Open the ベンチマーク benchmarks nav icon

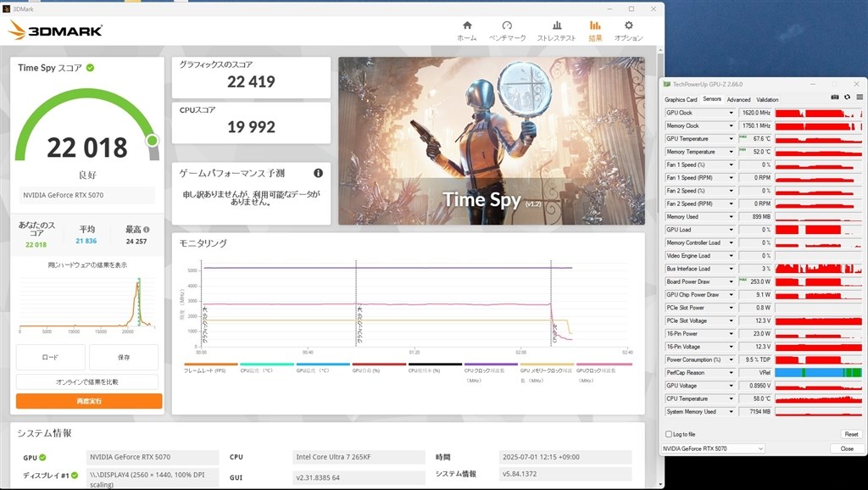point(507,31)
